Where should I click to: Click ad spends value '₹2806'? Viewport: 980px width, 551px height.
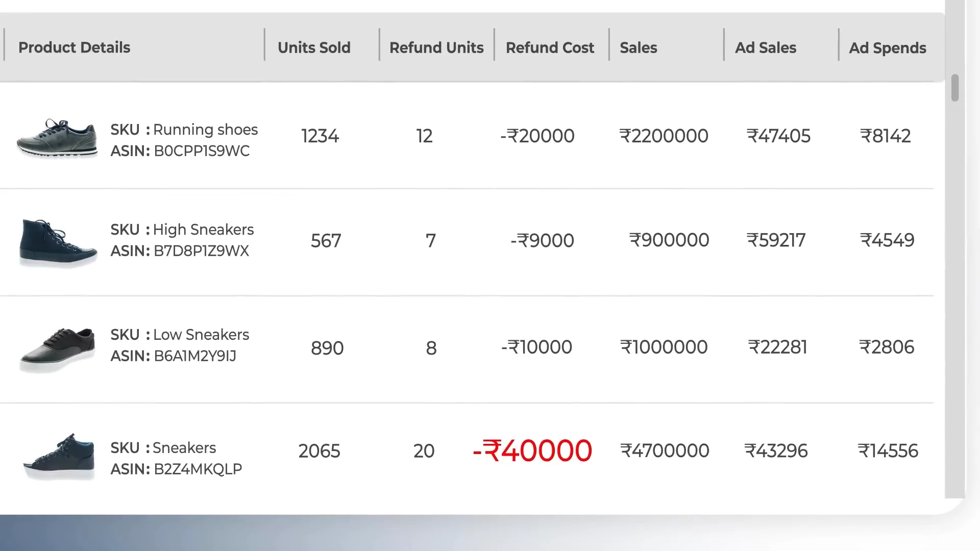[x=887, y=347]
